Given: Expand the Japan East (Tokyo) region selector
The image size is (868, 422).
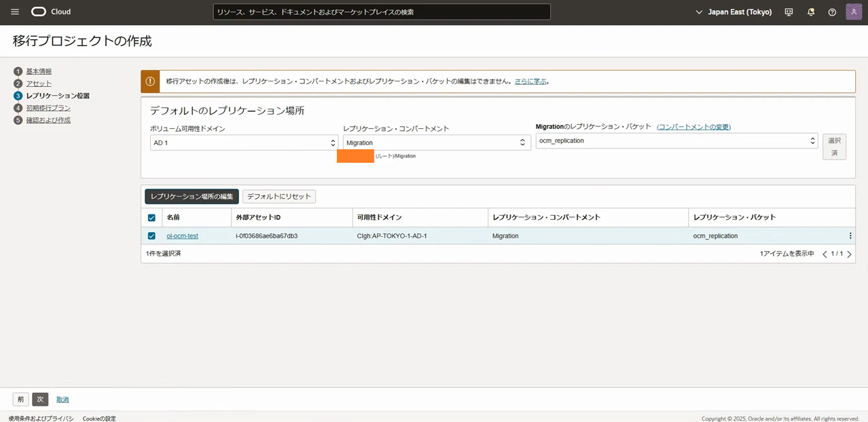Looking at the screenshot, I should [x=734, y=12].
